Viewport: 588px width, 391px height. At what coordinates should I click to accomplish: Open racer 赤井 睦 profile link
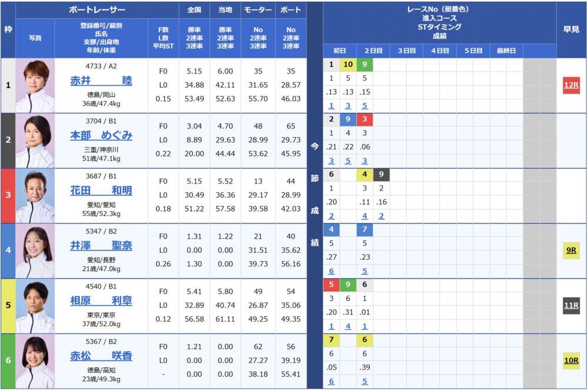click(x=101, y=81)
